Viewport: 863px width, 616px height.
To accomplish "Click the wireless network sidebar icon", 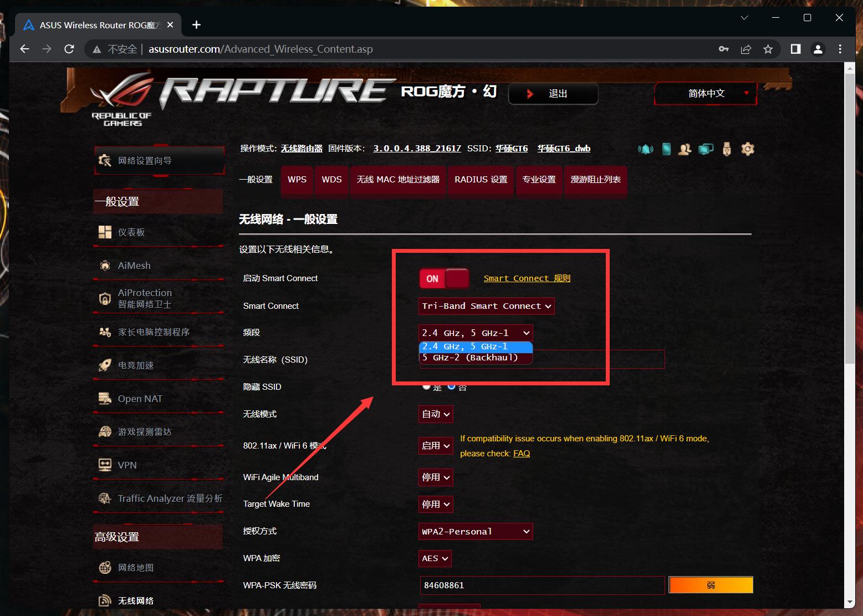I will (105, 601).
